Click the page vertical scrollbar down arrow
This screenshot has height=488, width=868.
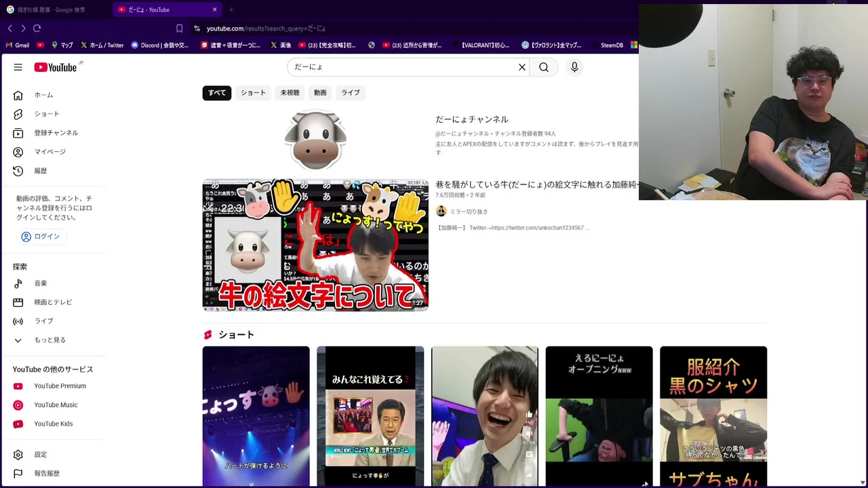(863, 483)
